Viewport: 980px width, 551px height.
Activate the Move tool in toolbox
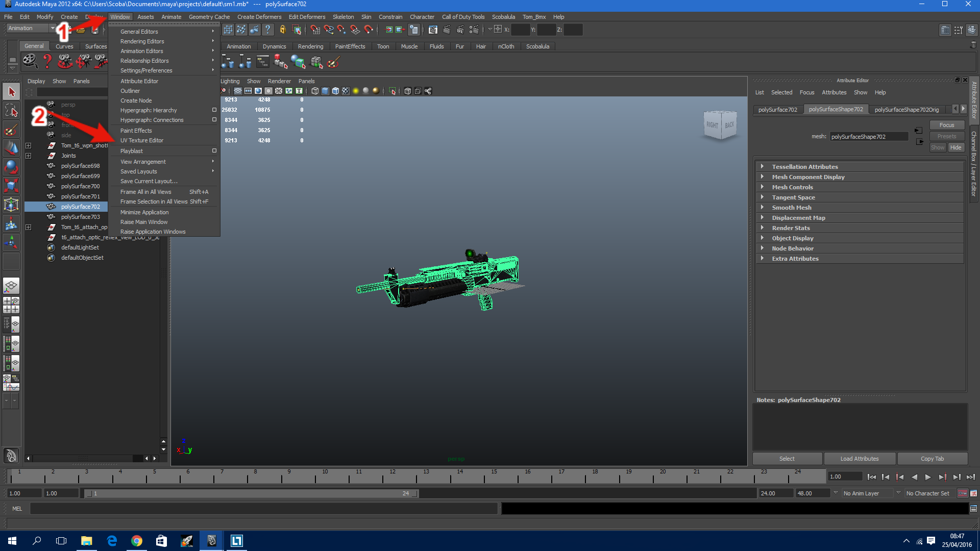[11, 148]
